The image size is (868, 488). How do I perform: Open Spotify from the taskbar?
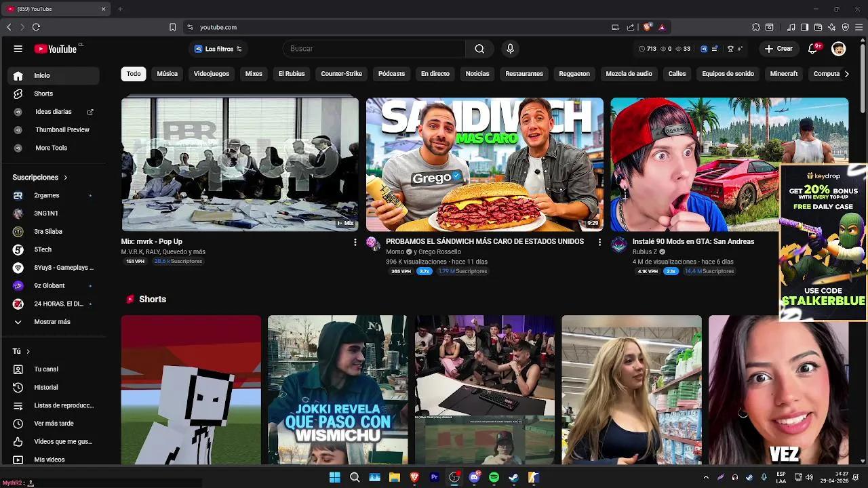[x=494, y=478]
